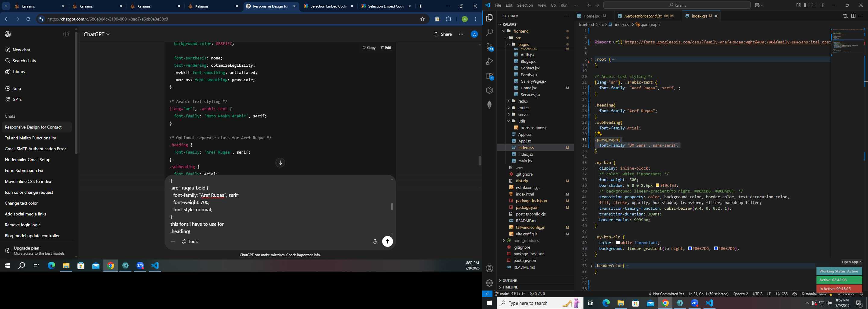Viewport: 868px width, 309px height.
Task: Open the File menu in VS Code
Action: [498, 5]
